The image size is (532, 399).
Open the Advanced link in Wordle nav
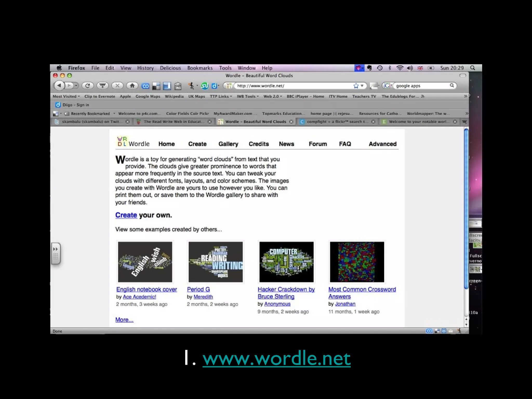pyautogui.click(x=383, y=144)
